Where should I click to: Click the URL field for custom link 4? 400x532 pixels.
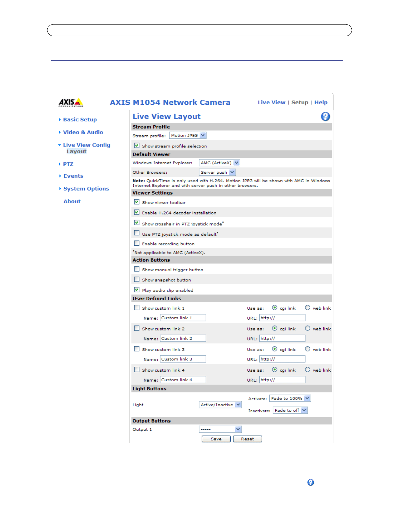(x=282, y=380)
